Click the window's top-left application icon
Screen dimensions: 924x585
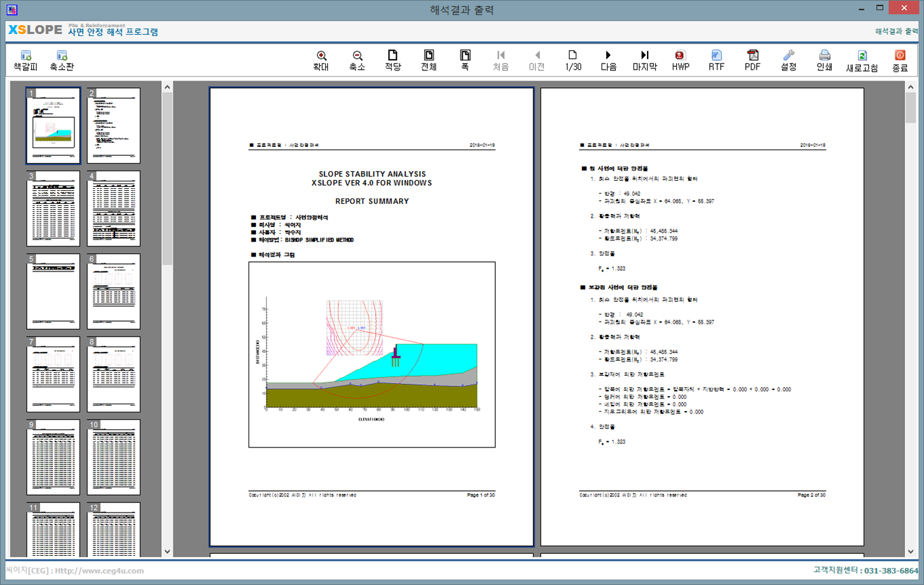tap(10, 9)
